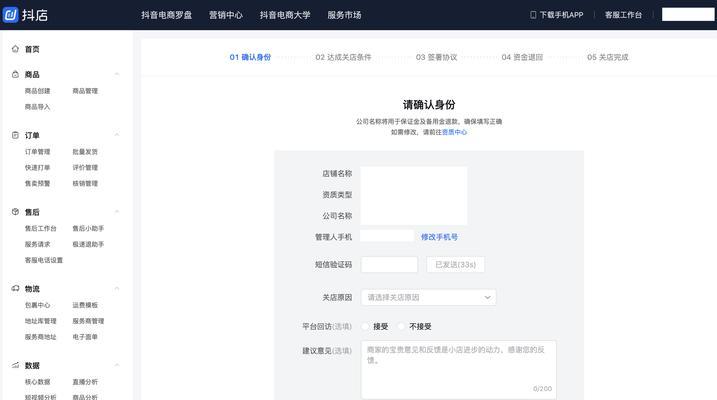Click the 售后 after-sales icon

(15, 212)
